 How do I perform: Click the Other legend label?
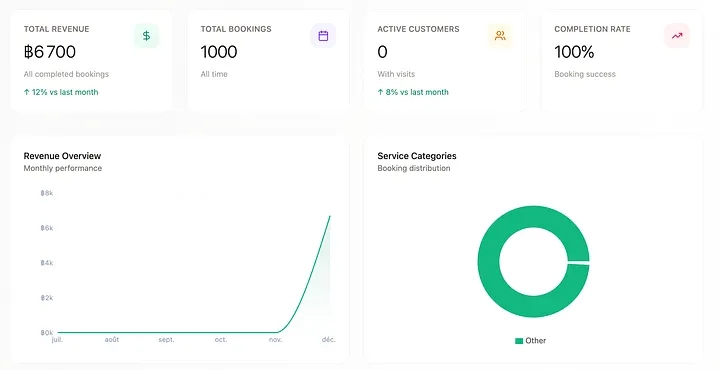pos(535,341)
